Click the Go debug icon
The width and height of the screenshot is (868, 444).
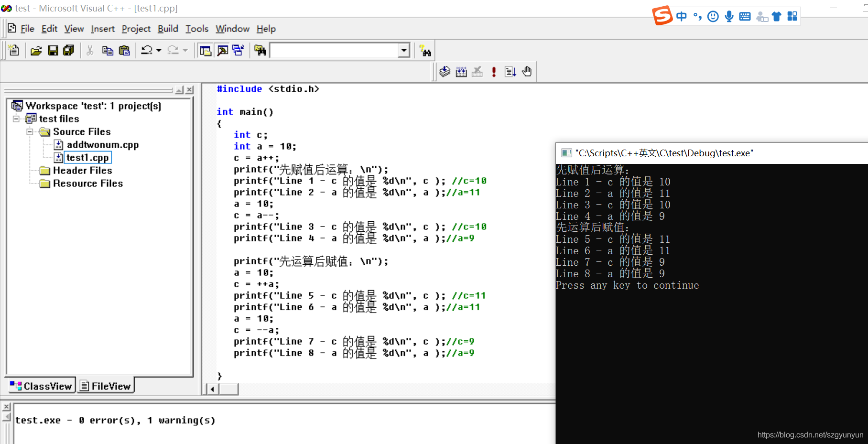(510, 72)
